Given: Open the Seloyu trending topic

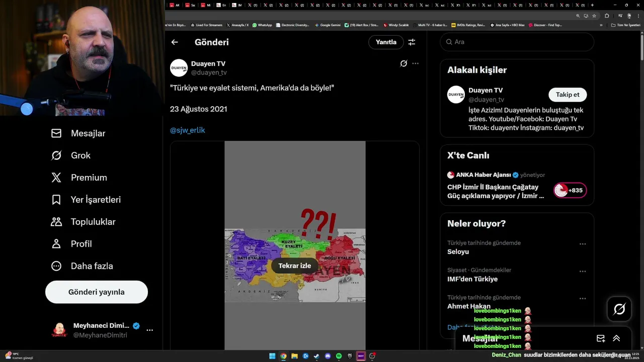Looking at the screenshot, I should 458,252.
